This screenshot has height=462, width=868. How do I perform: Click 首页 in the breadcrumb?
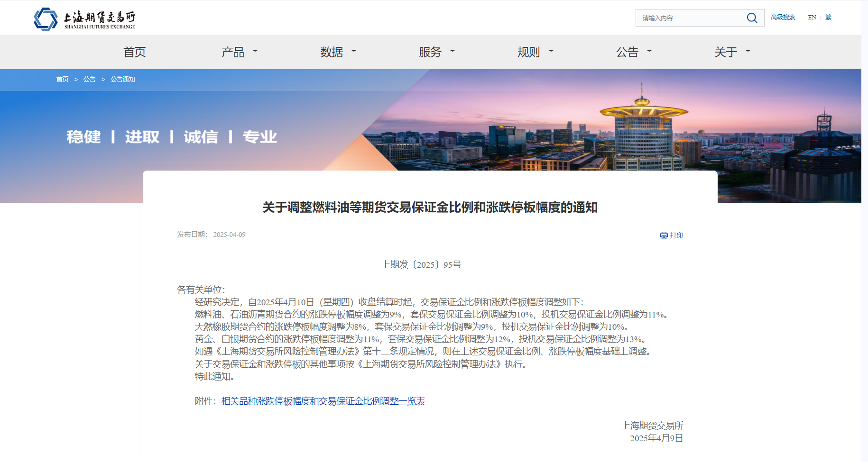pos(62,79)
